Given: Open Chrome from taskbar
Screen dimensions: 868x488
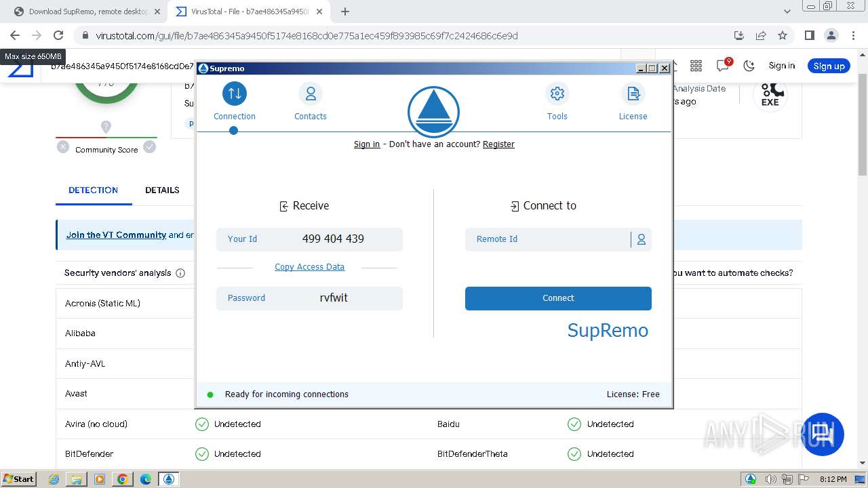Looking at the screenshot, I should tap(122, 479).
